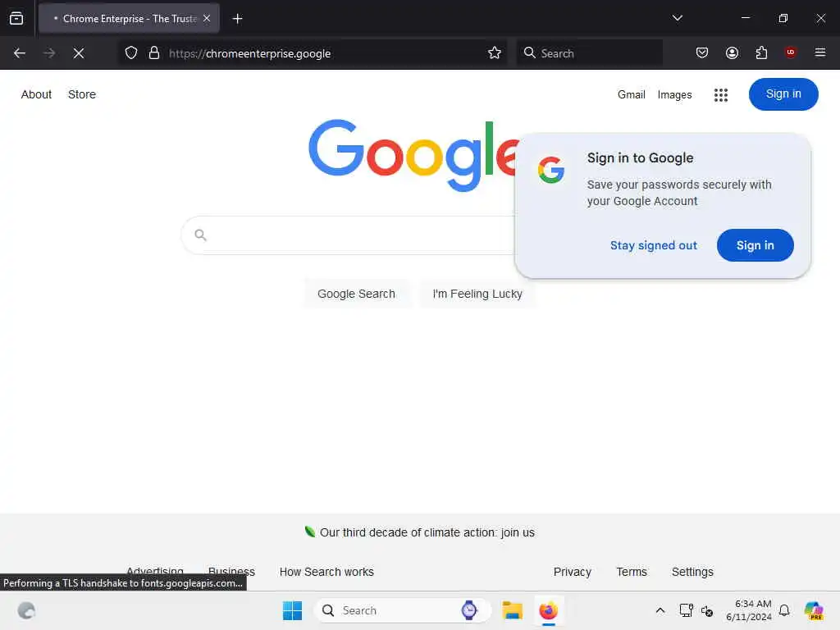Viewport: 840px width, 630px height.
Task: Open Extensions puzzle icon
Action: coord(761,53)
